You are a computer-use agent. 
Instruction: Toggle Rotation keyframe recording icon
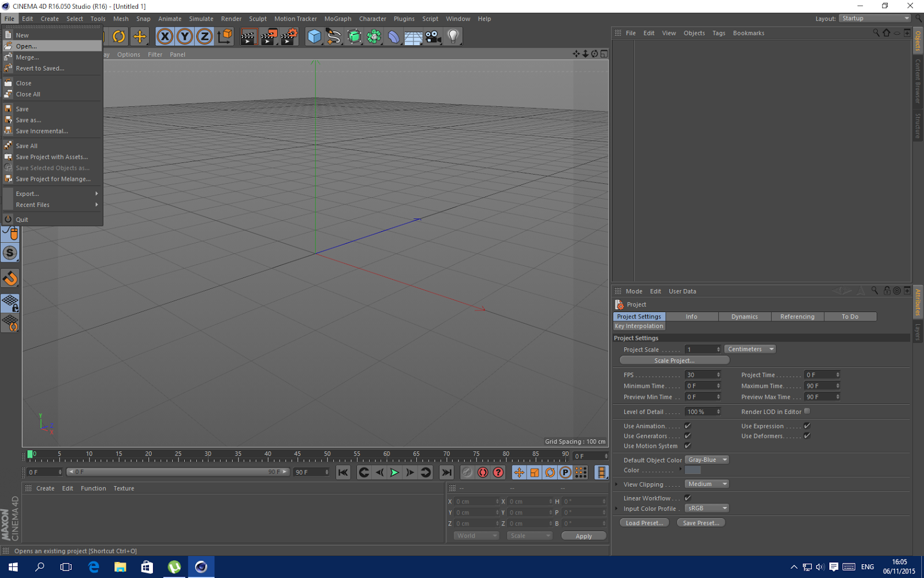(550, 472)
